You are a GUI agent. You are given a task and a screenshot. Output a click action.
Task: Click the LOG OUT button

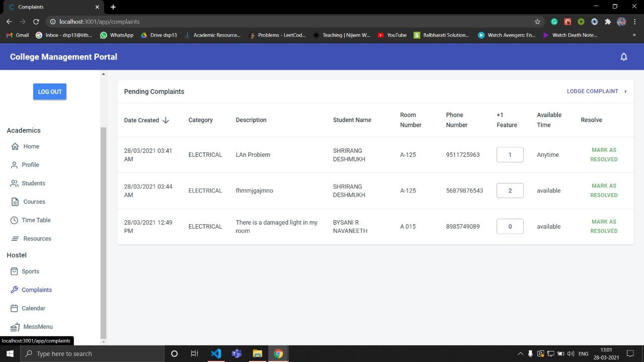pos(50,92)
